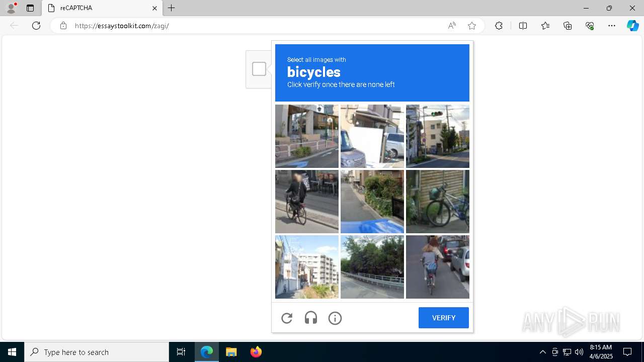644x362 pixels.
Task: Open Task View on taskbar
Action: pos(181,352)
